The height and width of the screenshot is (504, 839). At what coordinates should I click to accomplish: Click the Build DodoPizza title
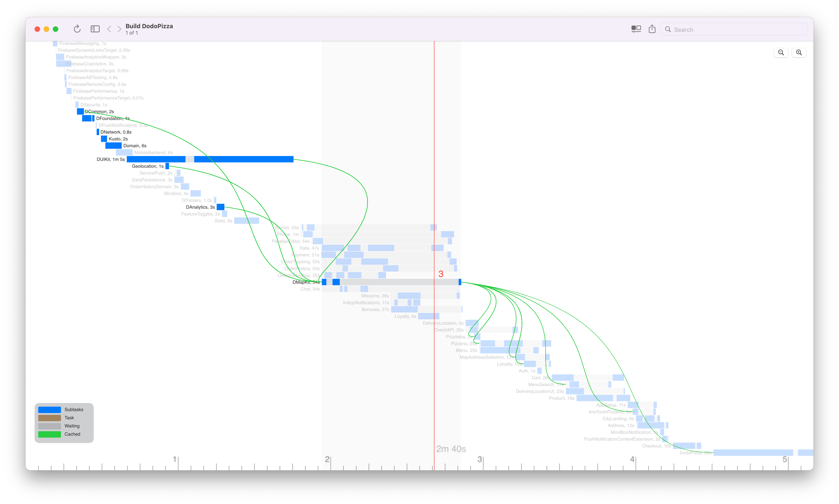pos(149,26)
